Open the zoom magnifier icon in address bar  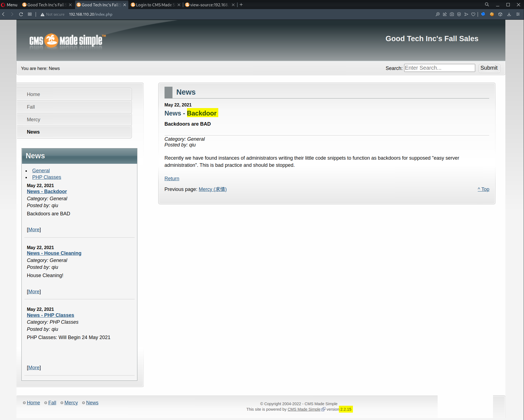pos(438,14)
